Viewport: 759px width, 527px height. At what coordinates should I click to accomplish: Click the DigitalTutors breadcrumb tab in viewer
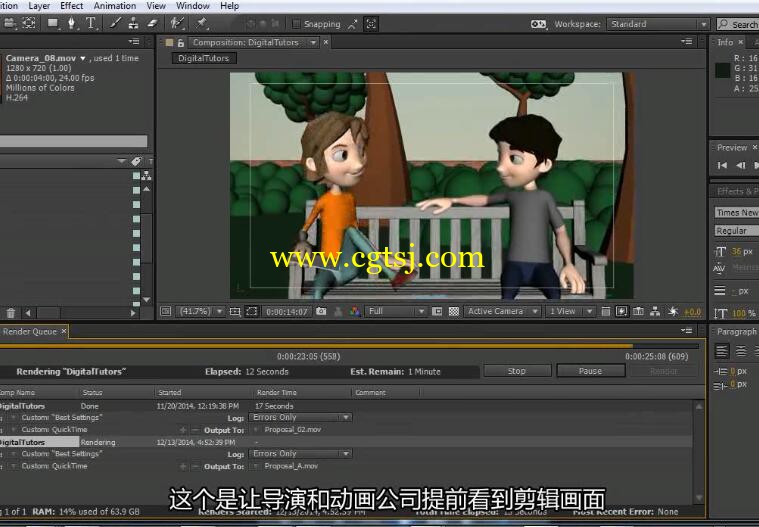click(204, 58)
